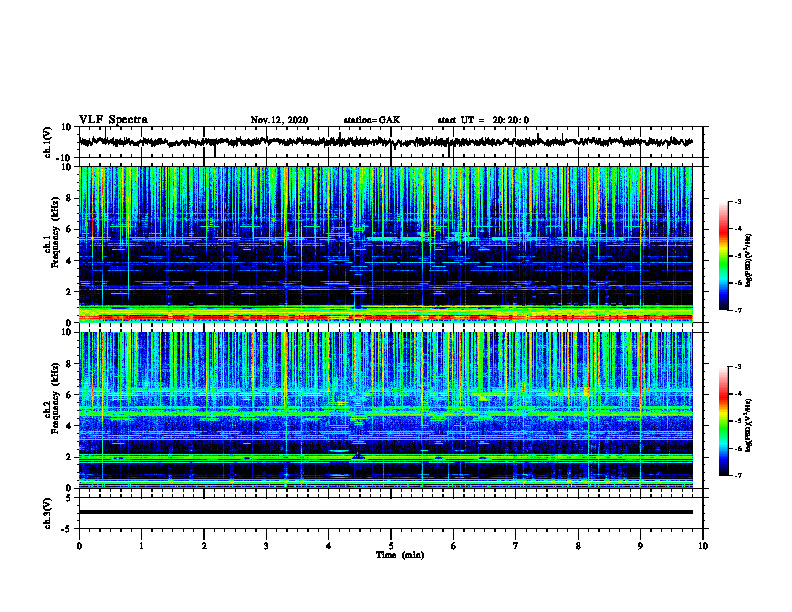Click the "-7" label on ch.1 colorbar
Screen dimensions: 792x612
coord(737,310)
